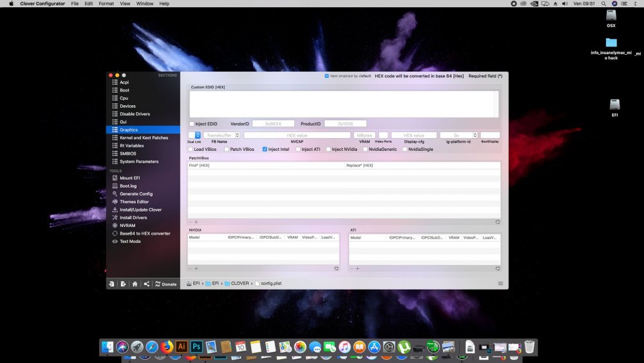Image resolution: width=644 pixels, height=363 pixels.
Task: Open the OSX drive on the desktop
Action: click(611, 18)
